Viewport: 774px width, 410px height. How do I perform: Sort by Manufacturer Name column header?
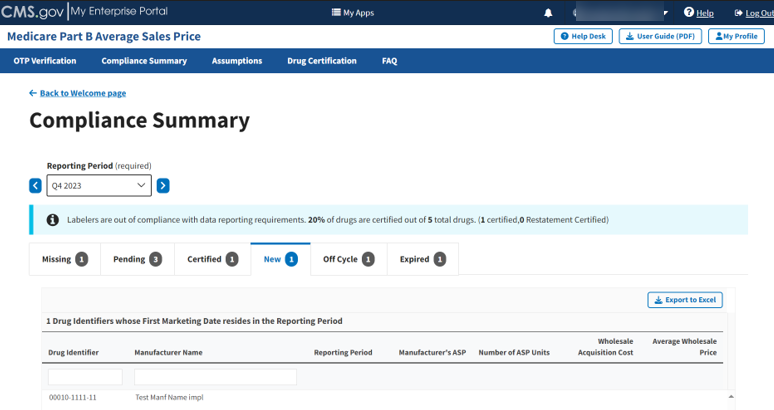[x=168, y=352]
